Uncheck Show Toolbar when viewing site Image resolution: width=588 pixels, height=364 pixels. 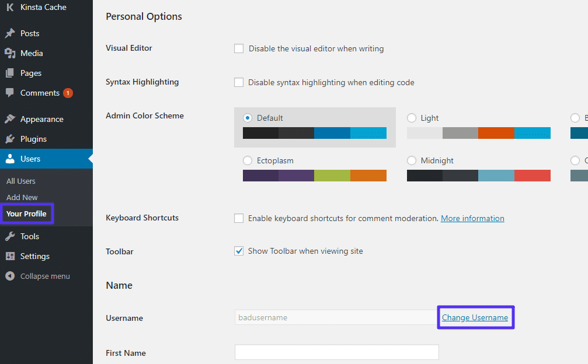pyautogui.click(x=239, y=251)
